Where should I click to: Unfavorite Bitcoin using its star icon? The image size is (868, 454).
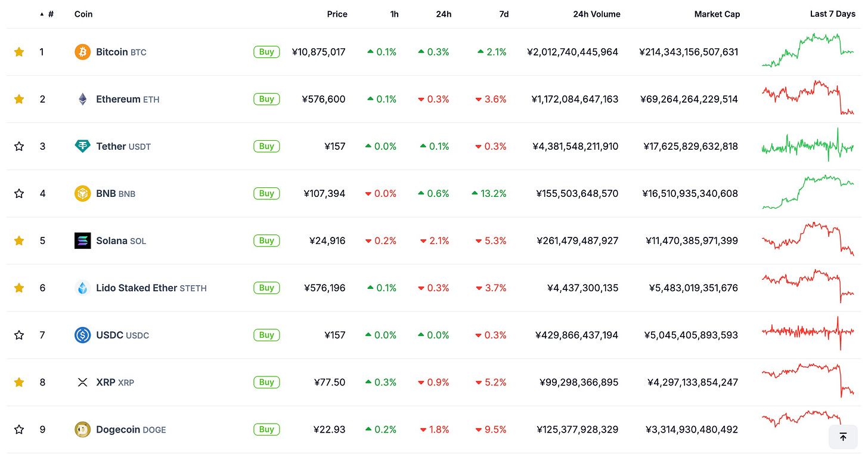pyautogui.click(x=19, y=52)
